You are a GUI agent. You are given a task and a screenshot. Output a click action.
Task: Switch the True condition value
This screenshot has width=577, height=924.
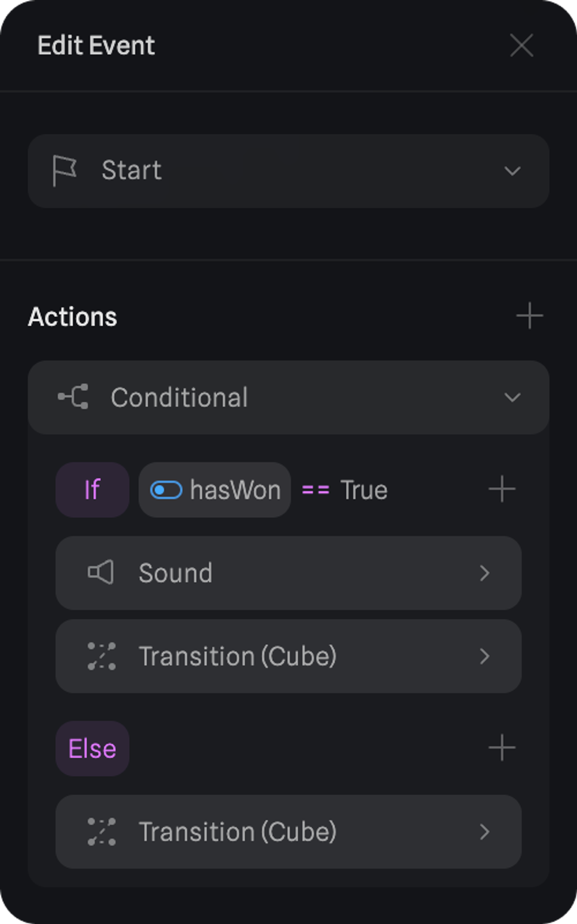[364, 490]
